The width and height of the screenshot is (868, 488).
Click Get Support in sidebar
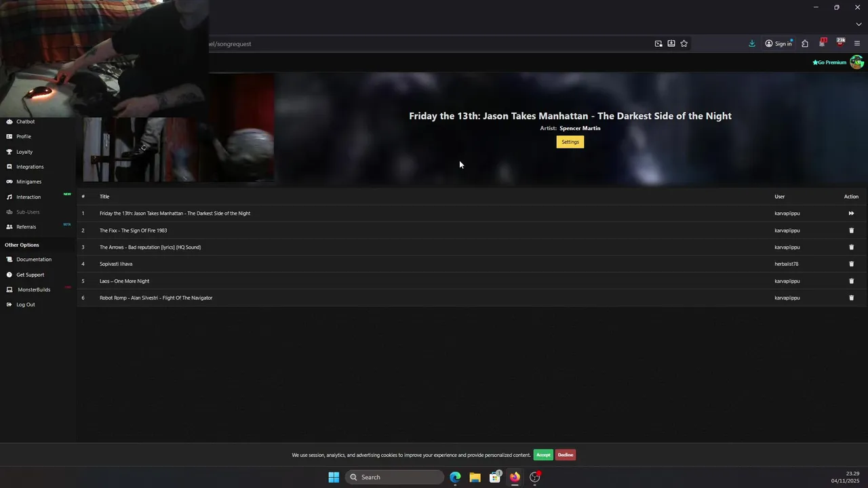coord(30,275)
